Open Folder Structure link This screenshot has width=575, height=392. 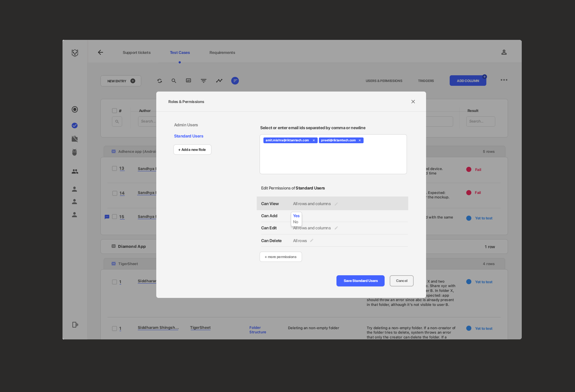point(258,330)
